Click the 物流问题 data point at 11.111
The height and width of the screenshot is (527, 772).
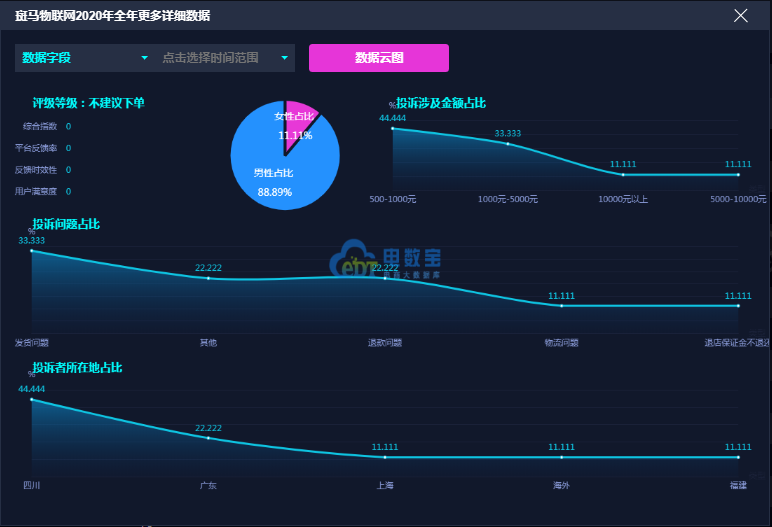click(561, 306)
